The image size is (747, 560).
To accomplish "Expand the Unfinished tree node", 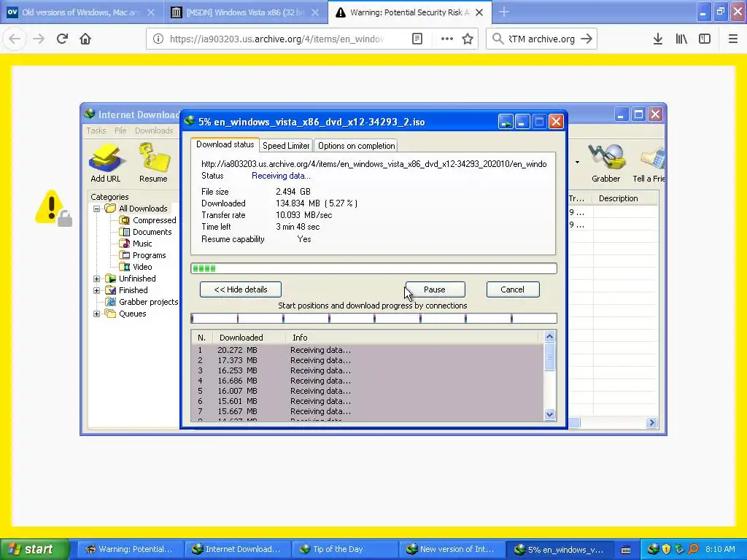I will pos(97,279).
